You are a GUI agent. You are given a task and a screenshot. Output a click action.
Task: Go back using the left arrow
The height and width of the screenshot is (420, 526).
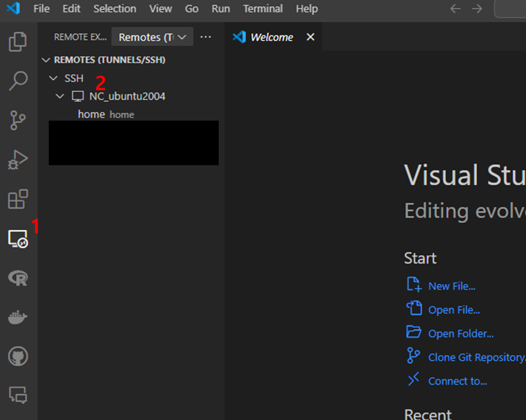coord(455,9)
